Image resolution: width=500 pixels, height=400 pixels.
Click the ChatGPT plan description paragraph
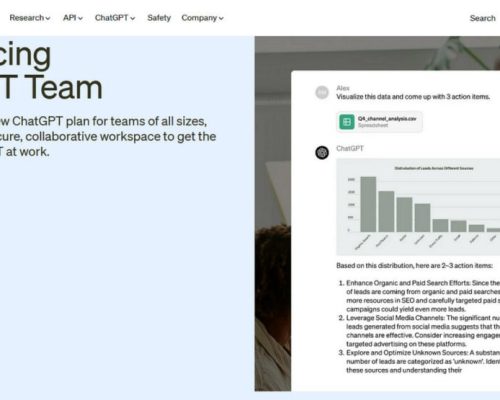[x=108, y=136]
